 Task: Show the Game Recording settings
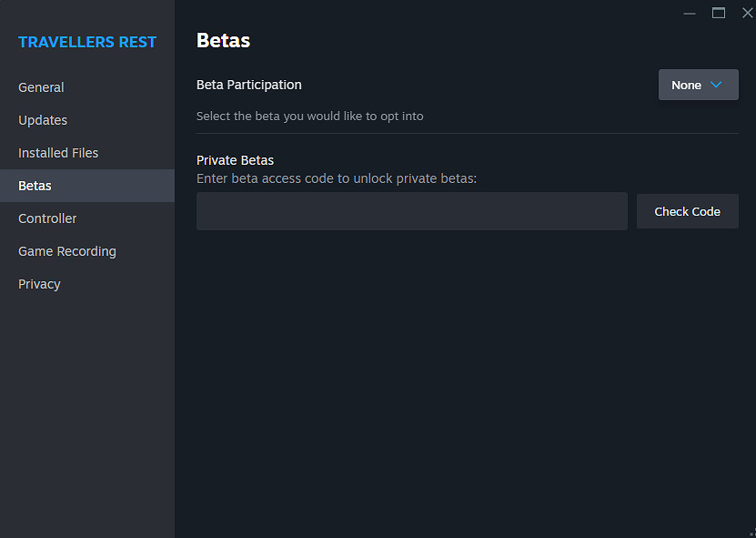67,251
